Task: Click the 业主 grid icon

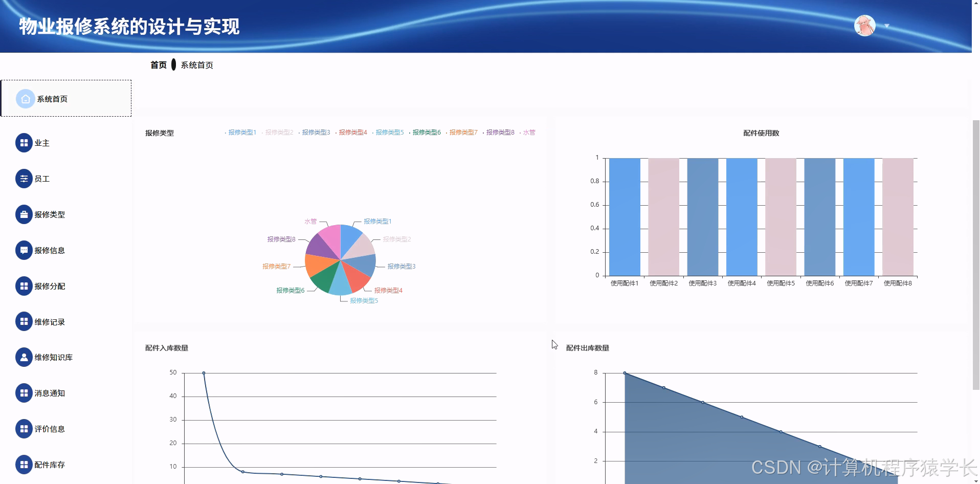Action: (24, 143)
